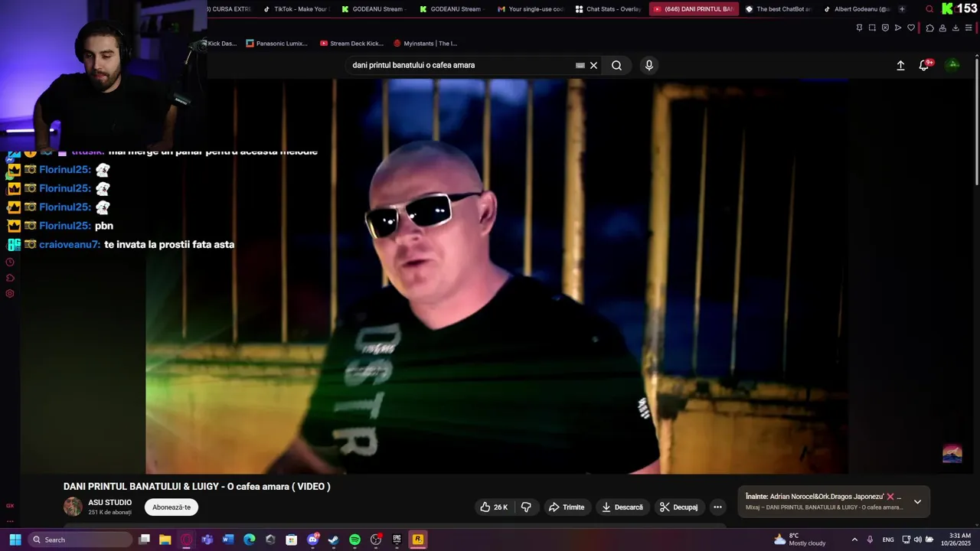Add page to bookmarks heart icon

911,28
